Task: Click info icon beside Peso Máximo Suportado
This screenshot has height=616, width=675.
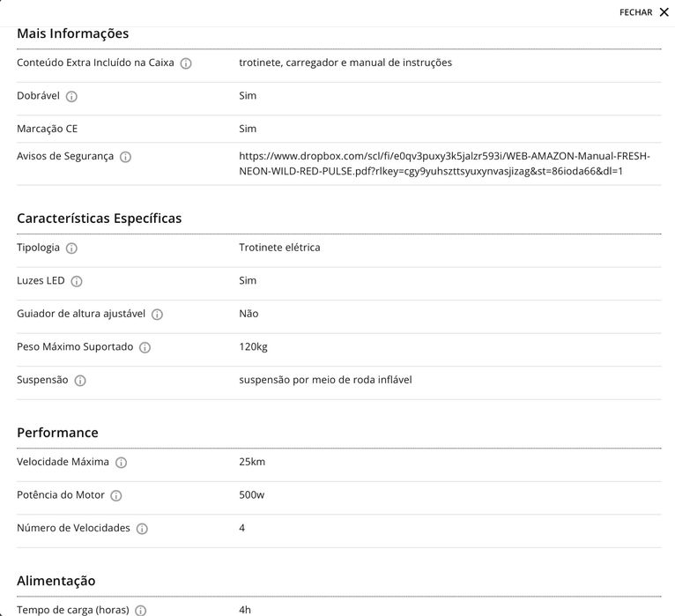Action: [x=145, y=348]
